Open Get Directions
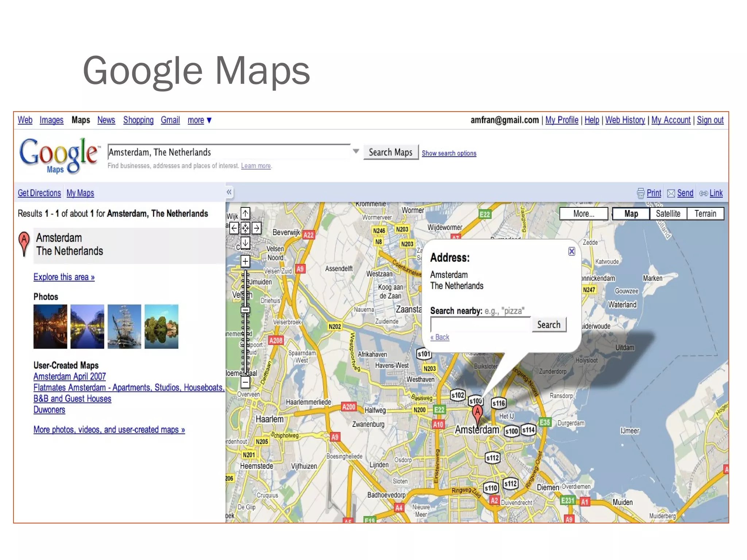 [x=39, y=193]
